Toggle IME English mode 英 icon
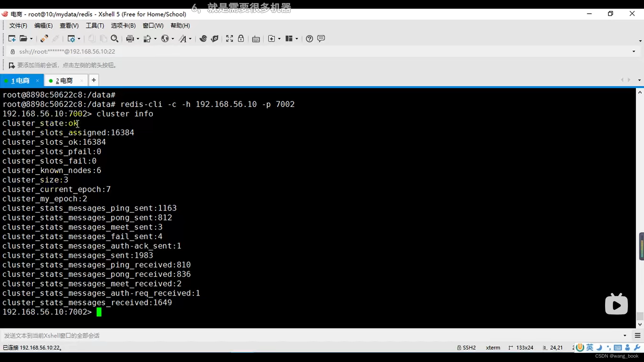Screen dimensions: 644x362 pos(590,347)
